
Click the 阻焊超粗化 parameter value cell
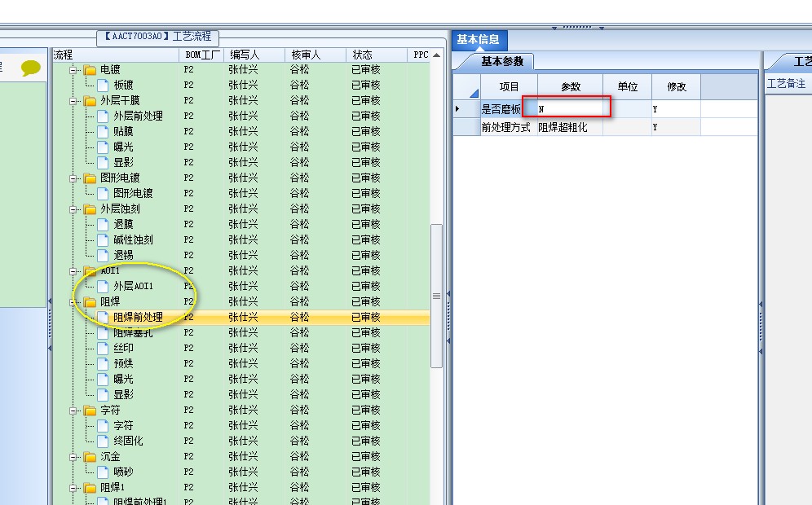pos(570,127)
